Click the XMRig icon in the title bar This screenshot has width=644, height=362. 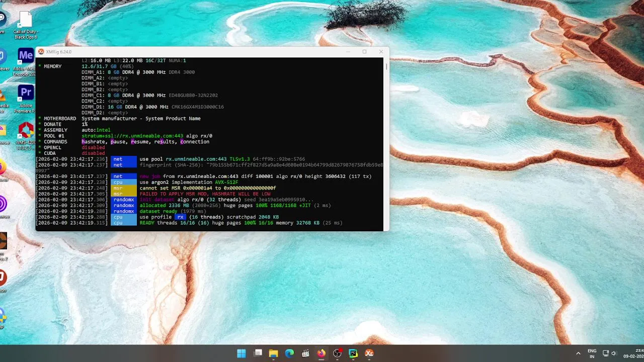(x=41, y=52)
